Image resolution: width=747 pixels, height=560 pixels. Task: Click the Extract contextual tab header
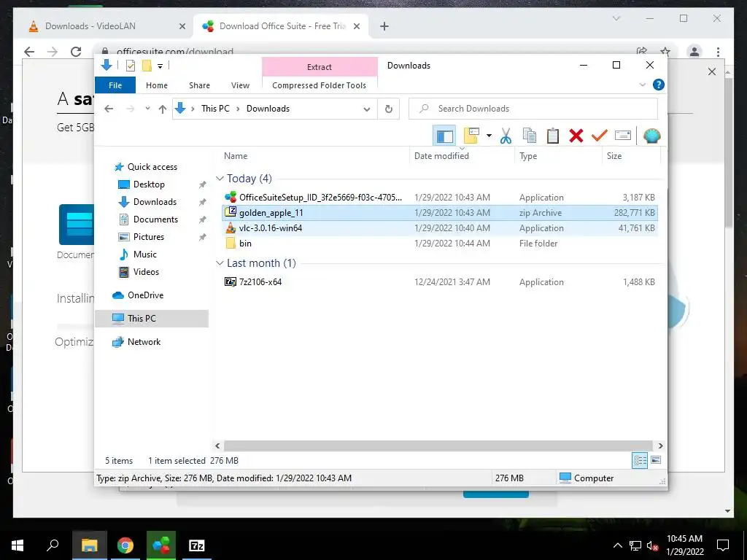pos(320,67)
